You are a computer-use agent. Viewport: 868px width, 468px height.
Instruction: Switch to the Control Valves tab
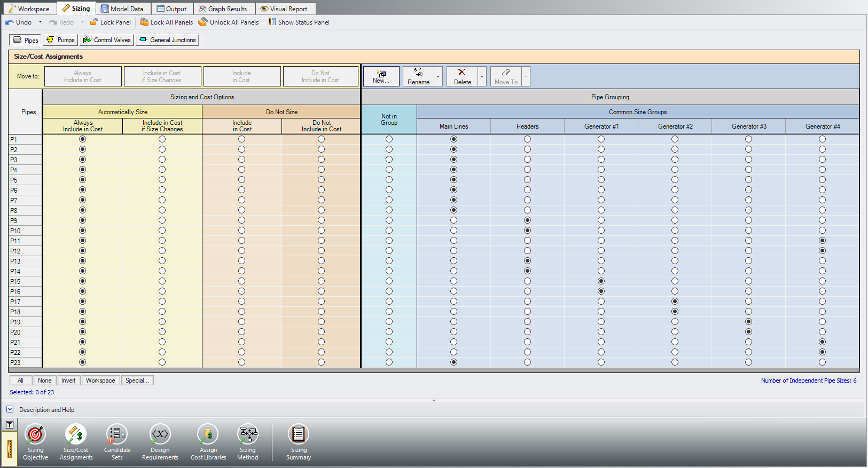107,40
